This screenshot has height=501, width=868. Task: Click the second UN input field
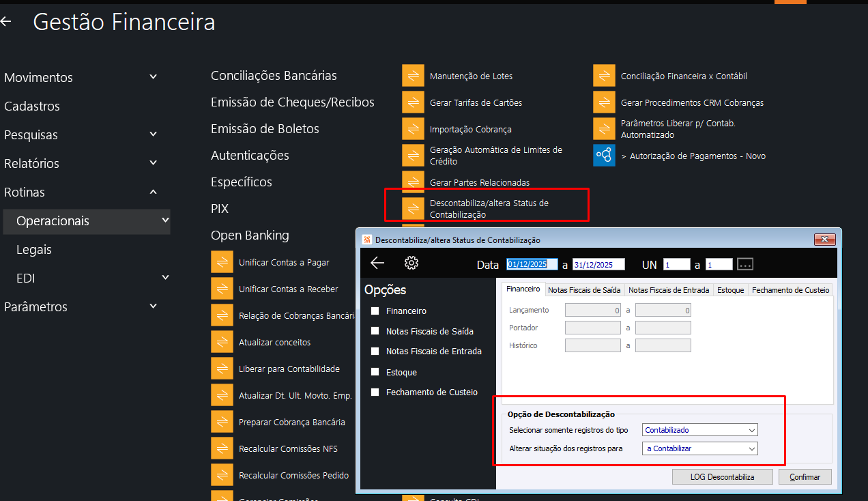(x=719, y=264)
